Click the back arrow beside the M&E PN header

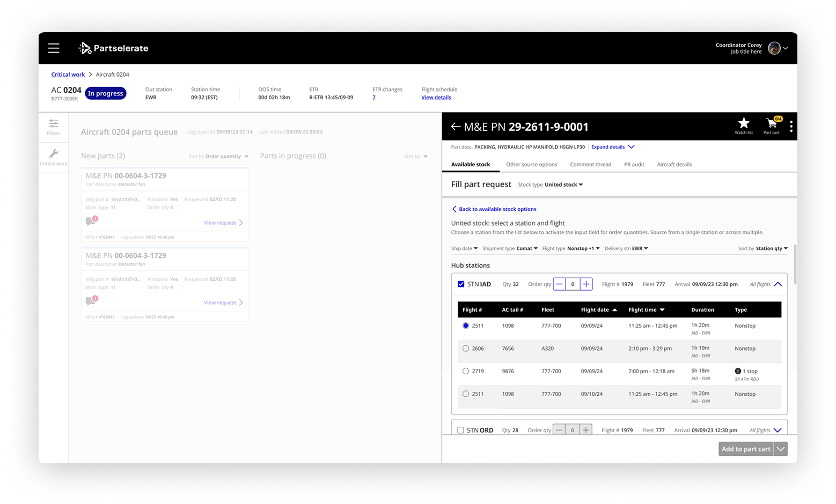[x=456, y=127]
